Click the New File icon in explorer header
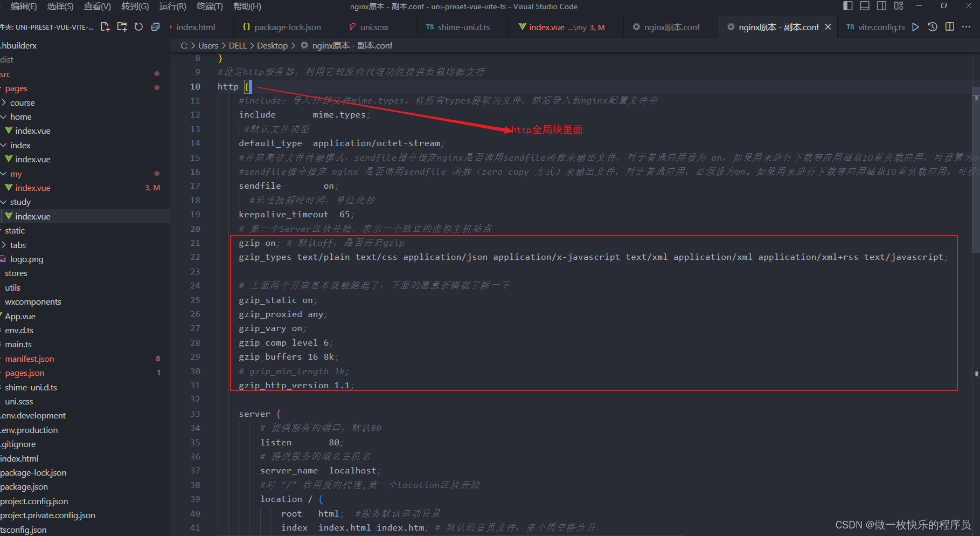Screen dimensions: 980x536 (x=105, y=27)
